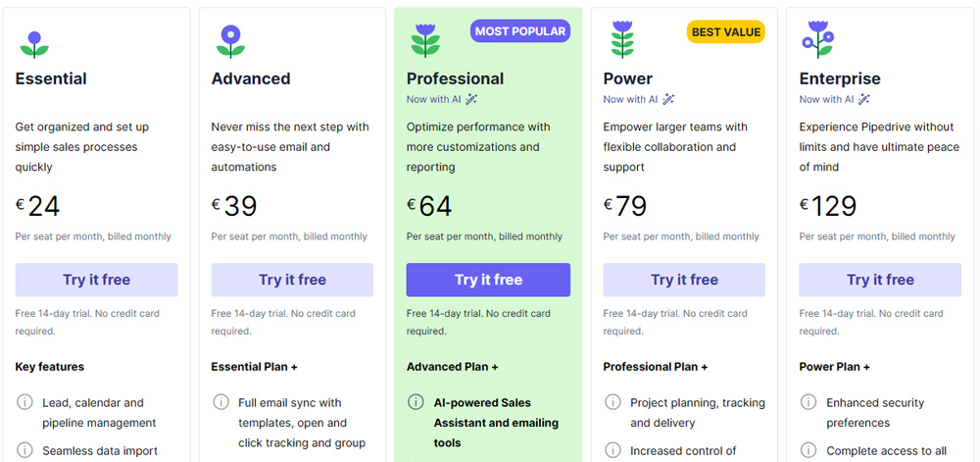
Task: Click the MOST POPULAR badge
Action: point(519,31)
